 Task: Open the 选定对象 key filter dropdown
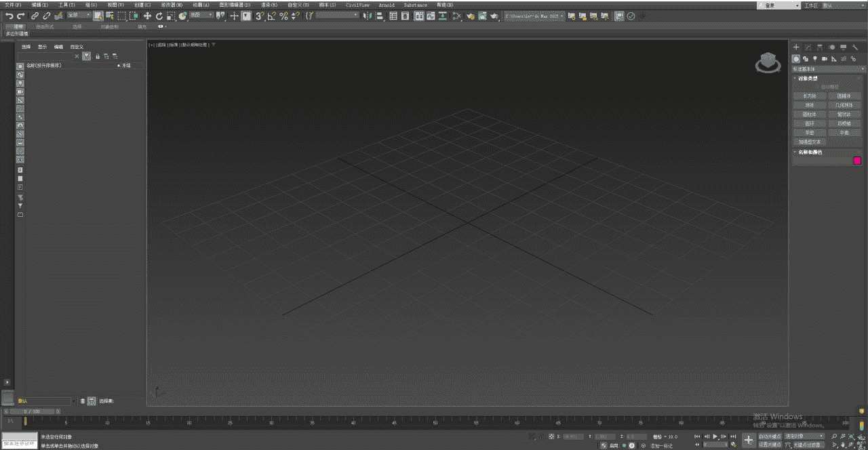(x=804, y=436)
